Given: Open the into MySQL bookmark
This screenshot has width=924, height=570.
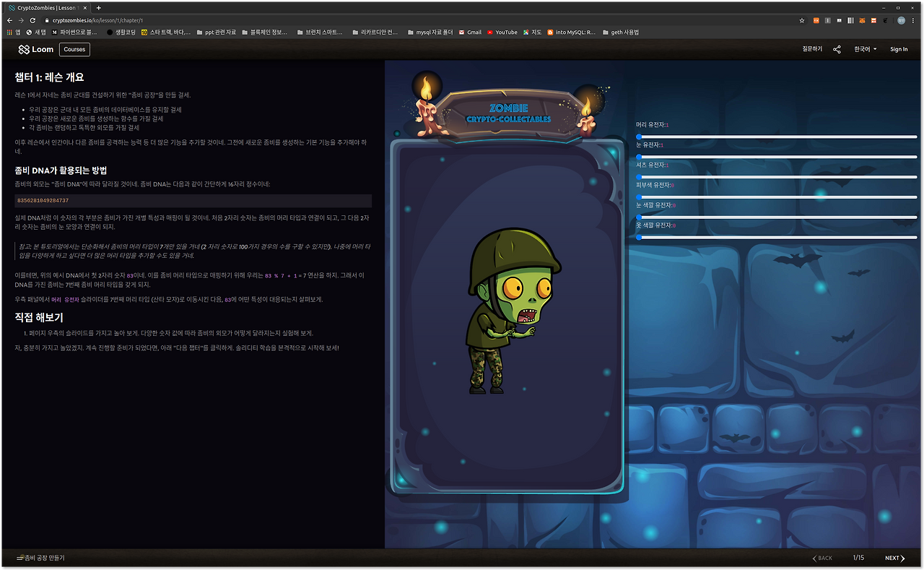Looking at the screenshot, I should pos(572,33).
